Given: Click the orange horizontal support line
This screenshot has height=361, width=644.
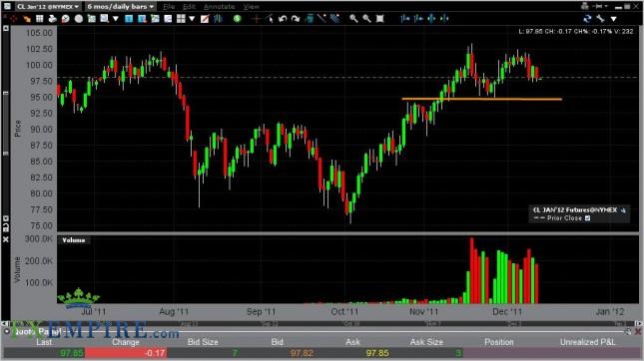Looking at the screenshot, I should coord(482,99).
